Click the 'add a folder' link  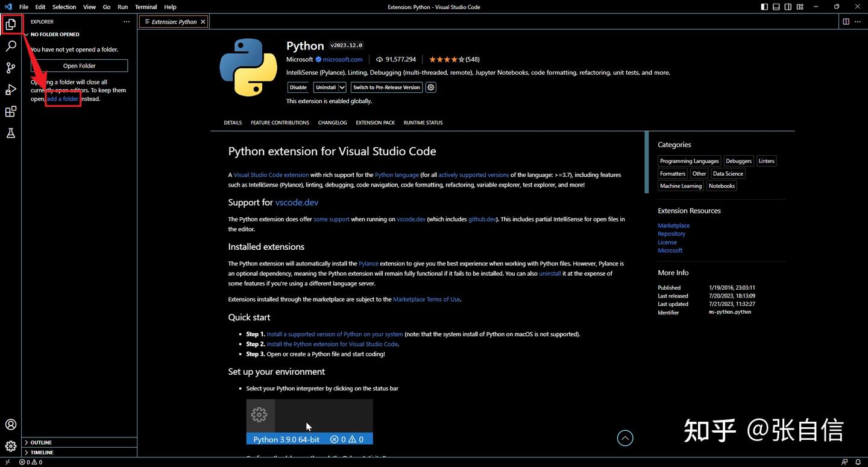pyautogui.click(x=63, y=98)
